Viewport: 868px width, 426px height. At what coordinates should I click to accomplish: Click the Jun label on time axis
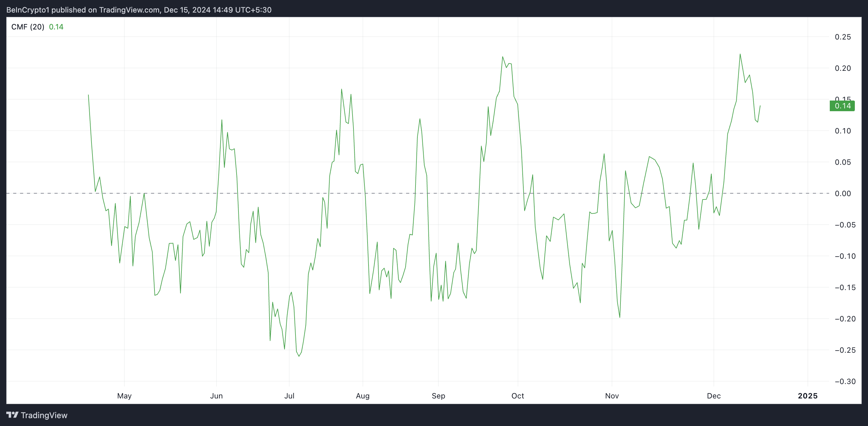216,396
